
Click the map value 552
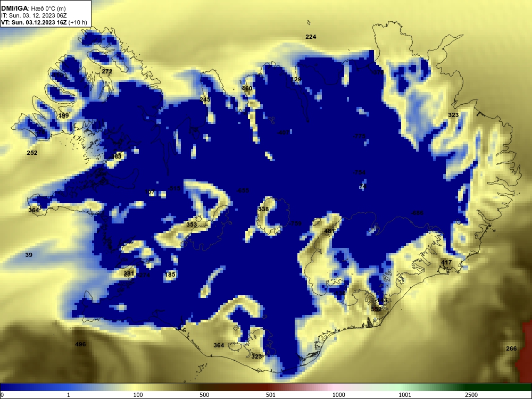click(x=376, y=309)
